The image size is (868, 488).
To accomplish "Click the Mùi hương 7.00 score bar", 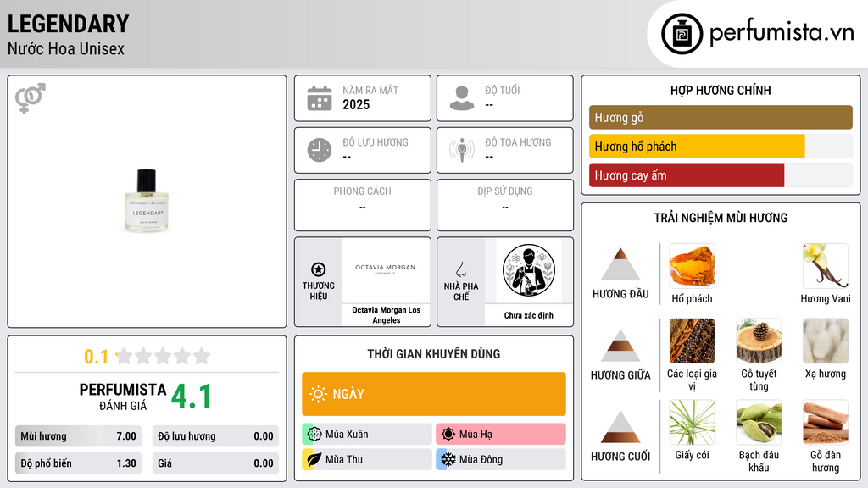I will tap(78, 436).
